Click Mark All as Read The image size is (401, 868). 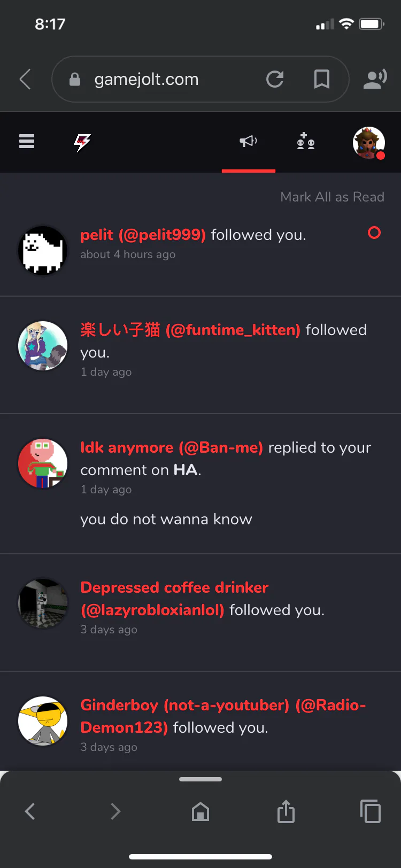332,197
